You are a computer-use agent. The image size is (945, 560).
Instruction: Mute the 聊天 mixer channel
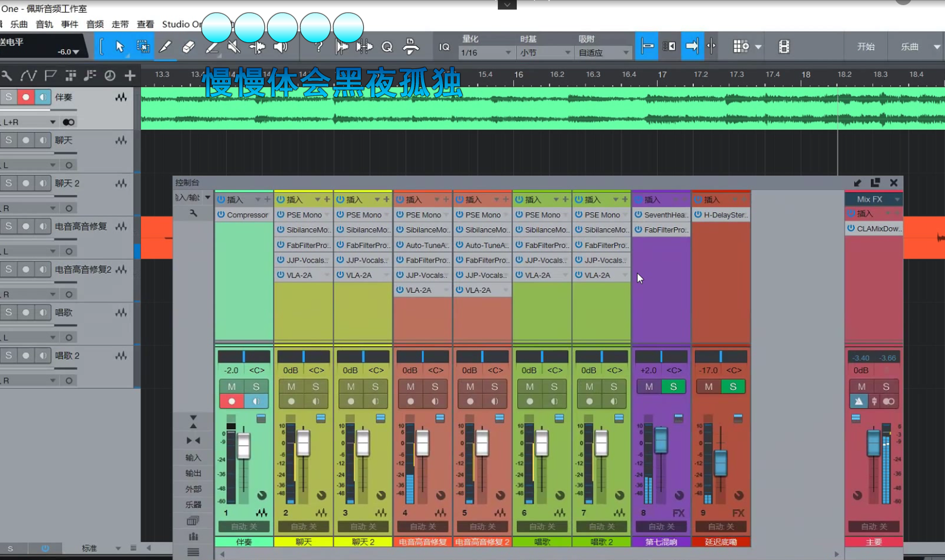click(291, 386)
